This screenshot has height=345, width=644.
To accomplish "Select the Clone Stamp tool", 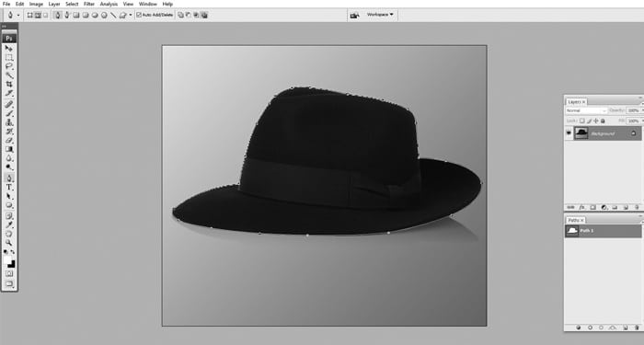I will point(8,122).
